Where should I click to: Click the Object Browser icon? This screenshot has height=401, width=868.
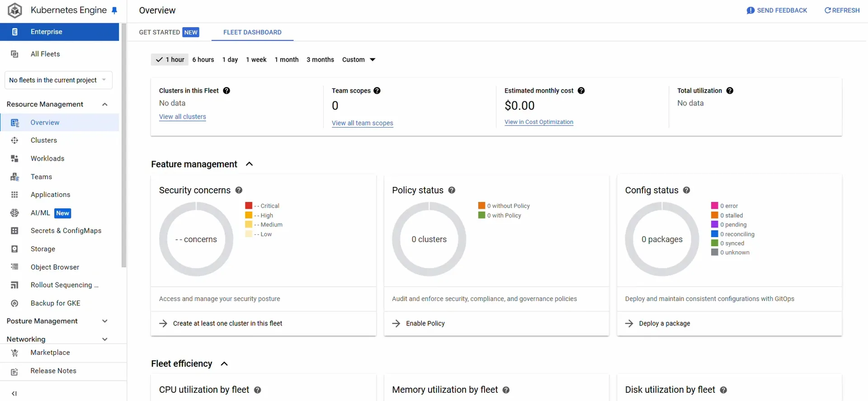tap(14, 267)
